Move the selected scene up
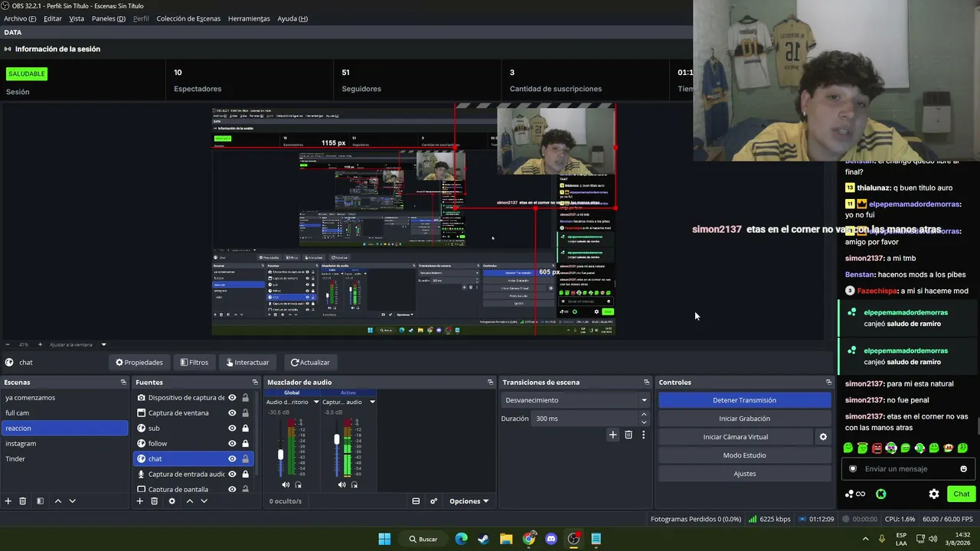The width and height of the screenshot is (980, 551). [x=57, y=501]
